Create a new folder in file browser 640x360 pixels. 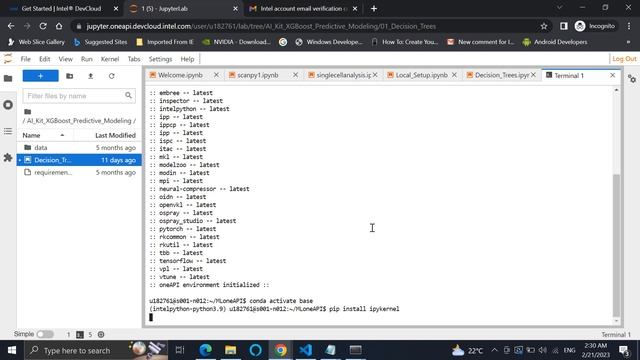tap(69, 76)
